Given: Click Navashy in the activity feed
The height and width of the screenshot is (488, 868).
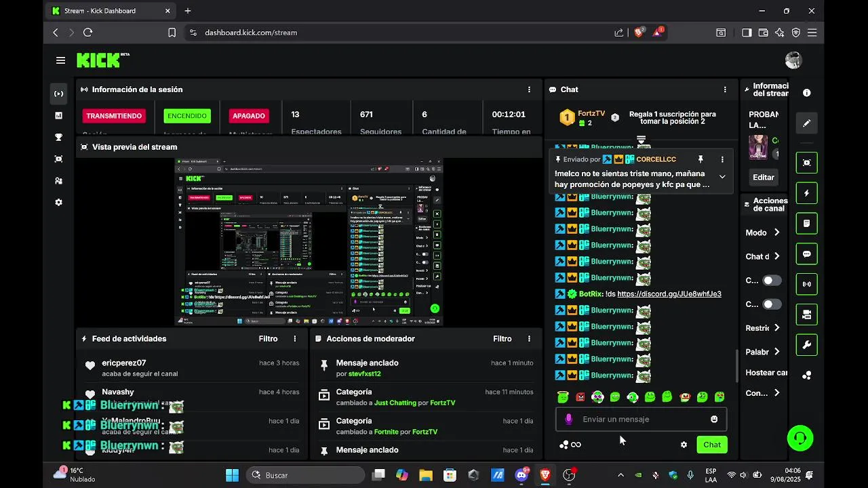Looking at the screenshot, I should [x=118, y=392].
